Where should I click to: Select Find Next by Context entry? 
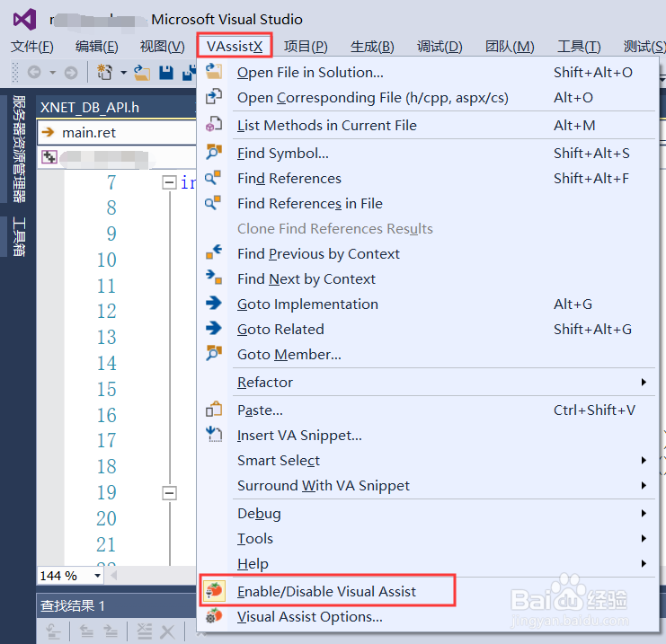(x=428, y=279)
